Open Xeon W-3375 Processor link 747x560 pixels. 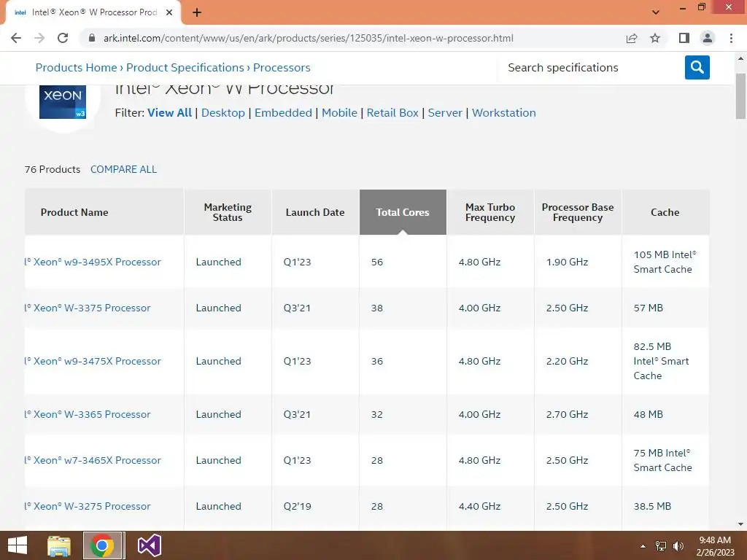click(x=88, y=308)
